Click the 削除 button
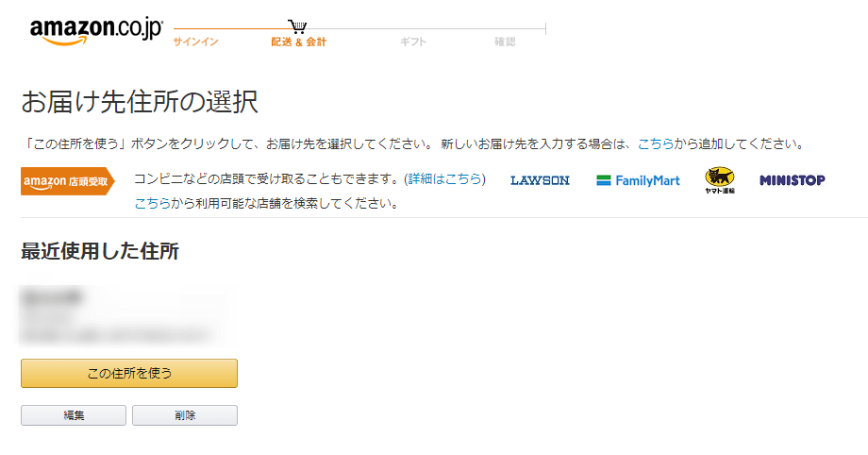 click(x=185, y=415)
